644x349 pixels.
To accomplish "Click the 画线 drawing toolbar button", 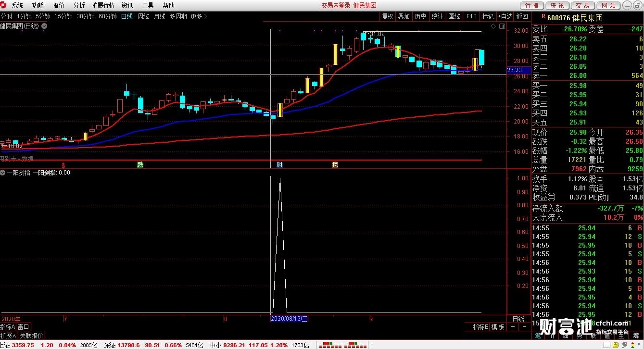I will tap(455, 16).
